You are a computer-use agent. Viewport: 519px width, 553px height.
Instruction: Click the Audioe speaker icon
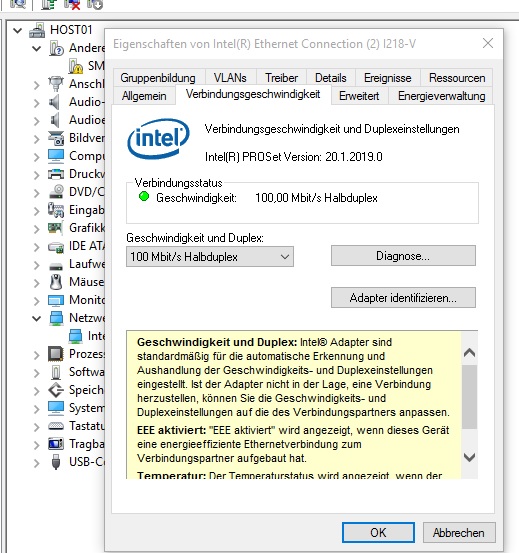[x=56, y=120]
